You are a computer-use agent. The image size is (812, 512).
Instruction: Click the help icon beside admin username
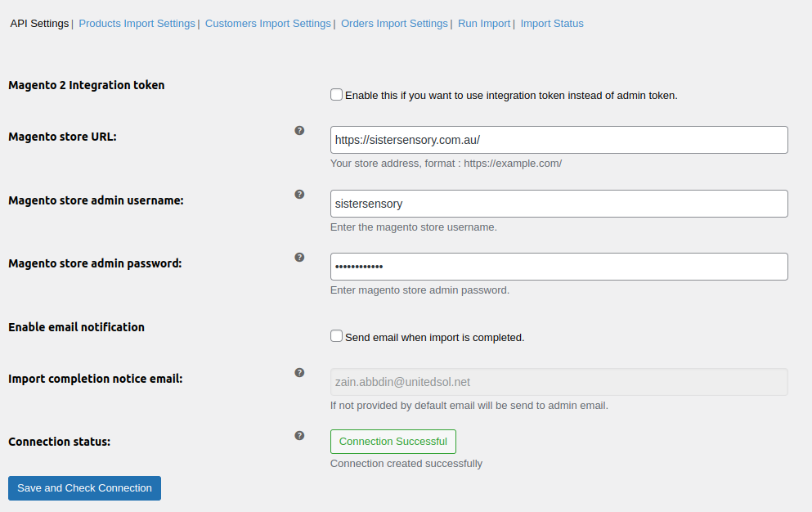click(x=299, y=194)
